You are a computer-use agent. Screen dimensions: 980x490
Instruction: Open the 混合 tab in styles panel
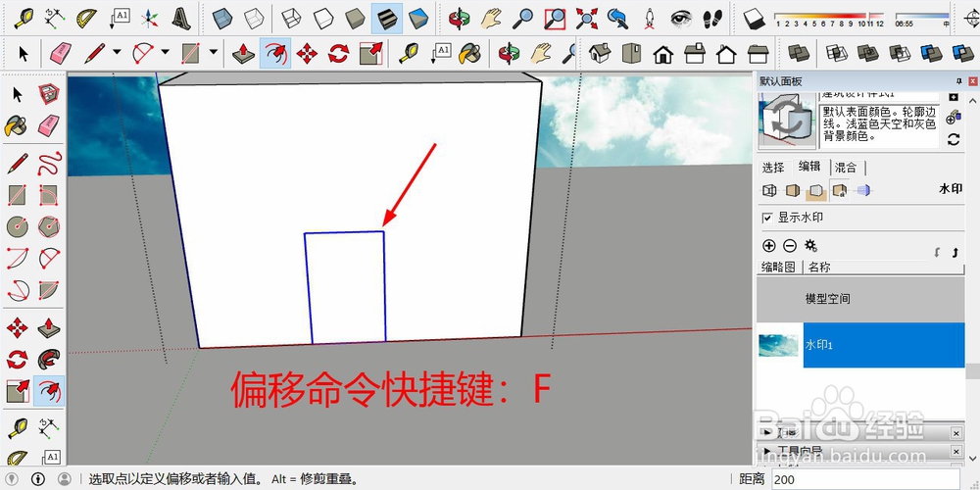tap(847, 168)
